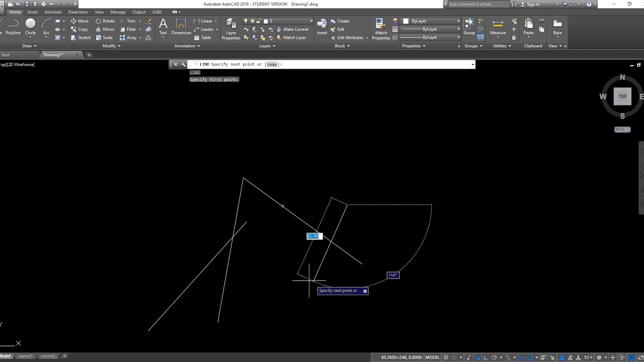Use the Fillet tool

(x=128, y=29)
